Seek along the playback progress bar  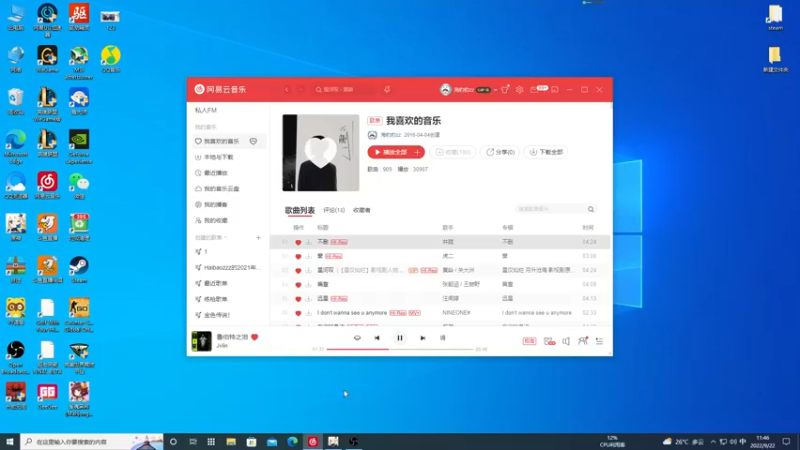[x=399, y=349]
